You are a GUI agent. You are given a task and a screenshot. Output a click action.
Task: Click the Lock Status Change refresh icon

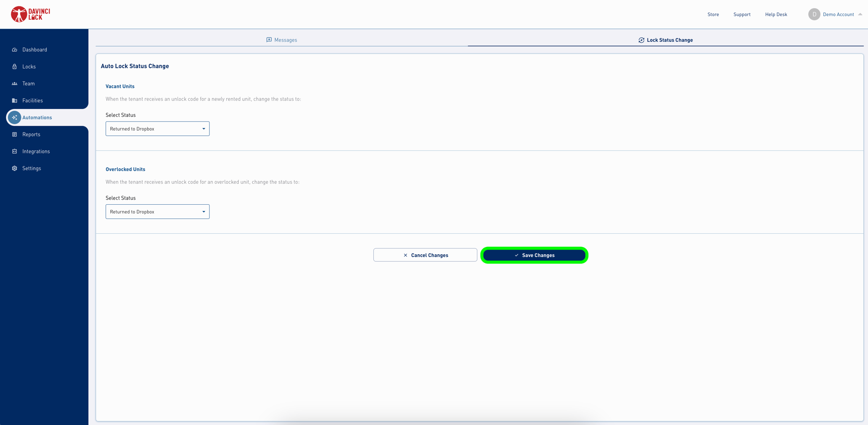tap(641, 40)
